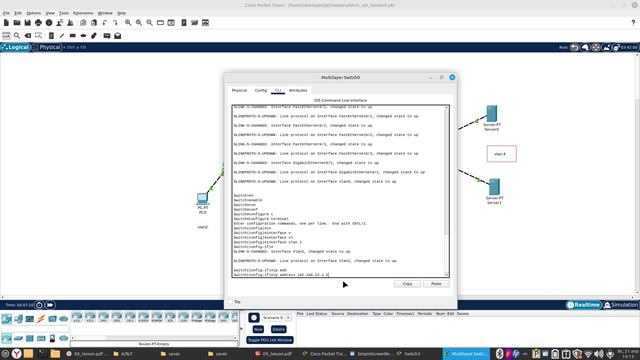
Task: Switch to Simulation mode
Action: [x=621, y=305]
